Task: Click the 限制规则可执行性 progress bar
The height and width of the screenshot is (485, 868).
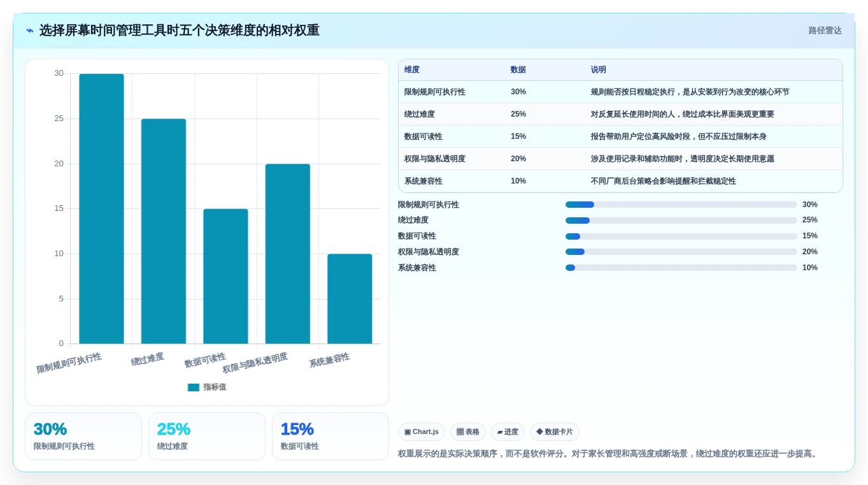Action: click(x=681, y=205)
